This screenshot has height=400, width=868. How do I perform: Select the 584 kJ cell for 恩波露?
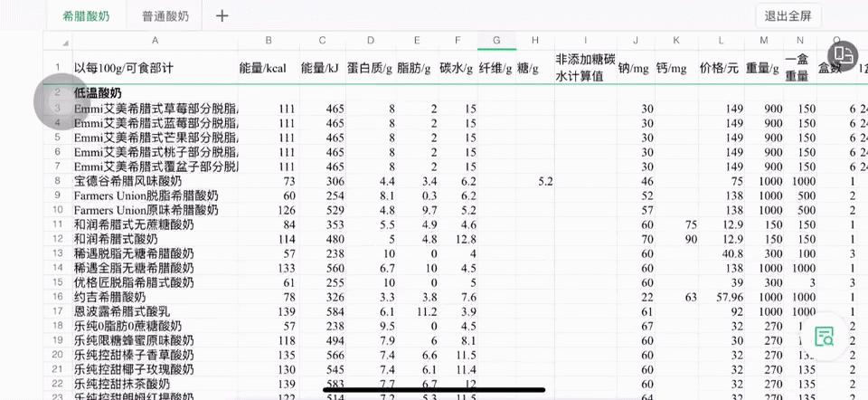(x=322, y=311)
